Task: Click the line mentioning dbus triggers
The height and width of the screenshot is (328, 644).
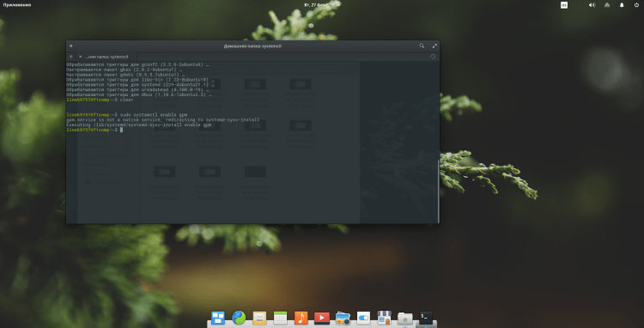Action: (x=139, y=94)
